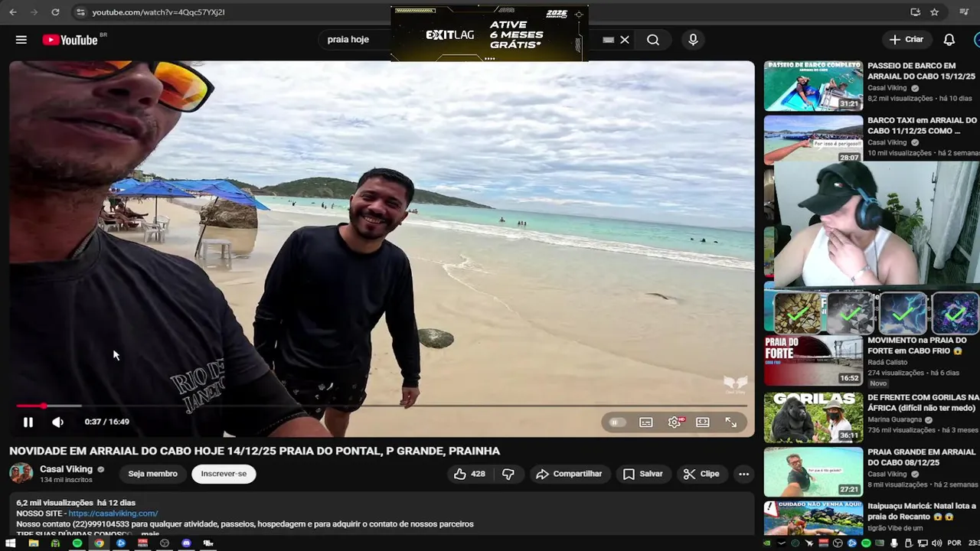
Task: Open the install app icon in the address bar
Action: [x=915, y=12]
